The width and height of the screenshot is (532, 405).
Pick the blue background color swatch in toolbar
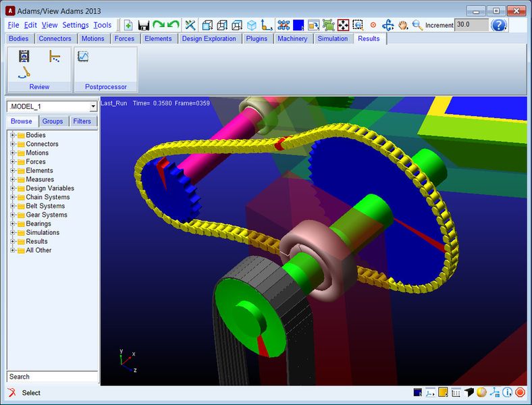(298, 25)
